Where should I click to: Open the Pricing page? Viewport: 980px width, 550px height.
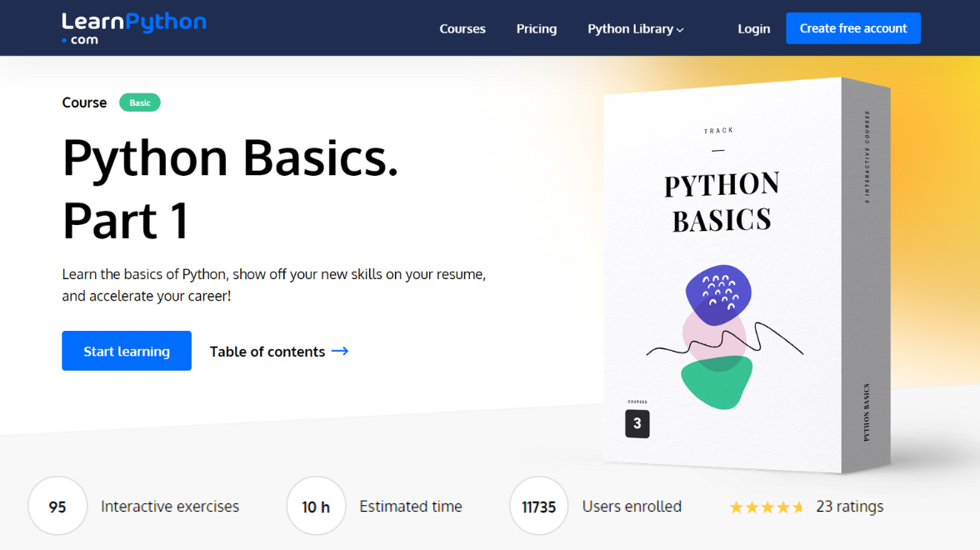pos(537,28)
